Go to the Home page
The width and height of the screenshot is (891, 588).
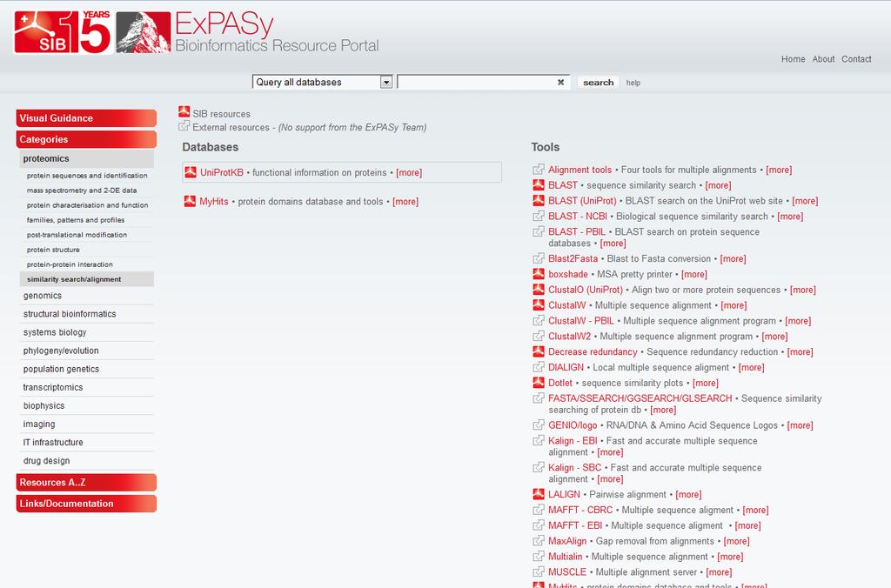pos(793,59)
